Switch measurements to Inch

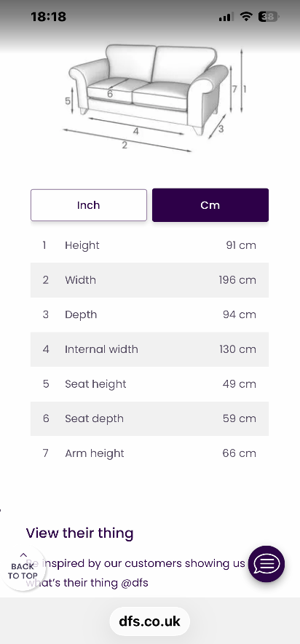(88, 205)
